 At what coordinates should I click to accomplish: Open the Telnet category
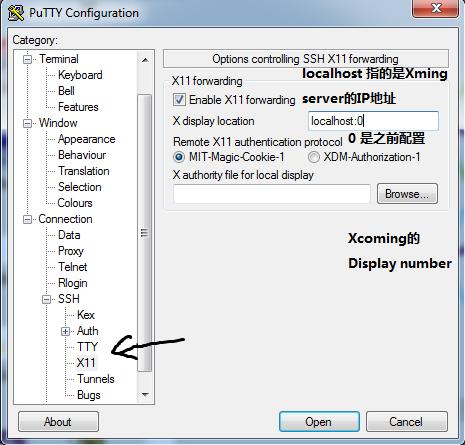point(72,267)
